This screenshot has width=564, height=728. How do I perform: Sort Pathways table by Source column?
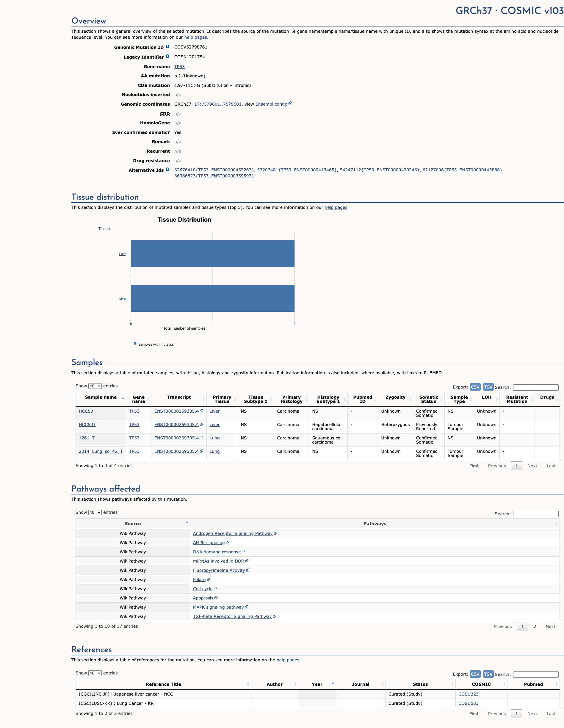coord(133,524)
